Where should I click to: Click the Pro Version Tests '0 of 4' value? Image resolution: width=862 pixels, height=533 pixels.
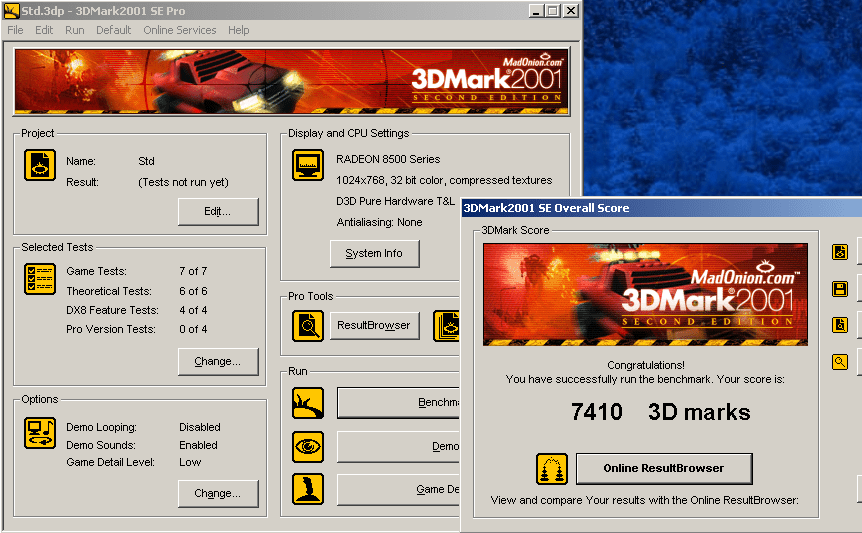(x=193, y=329)
